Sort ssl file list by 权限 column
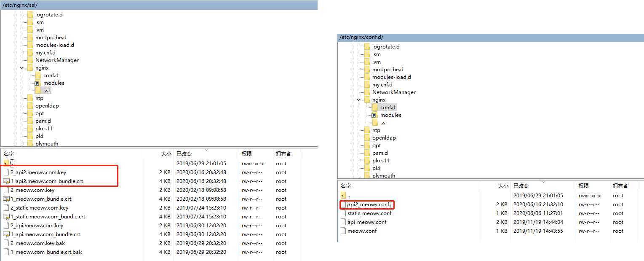644x261 pixels. click(256, 154)
